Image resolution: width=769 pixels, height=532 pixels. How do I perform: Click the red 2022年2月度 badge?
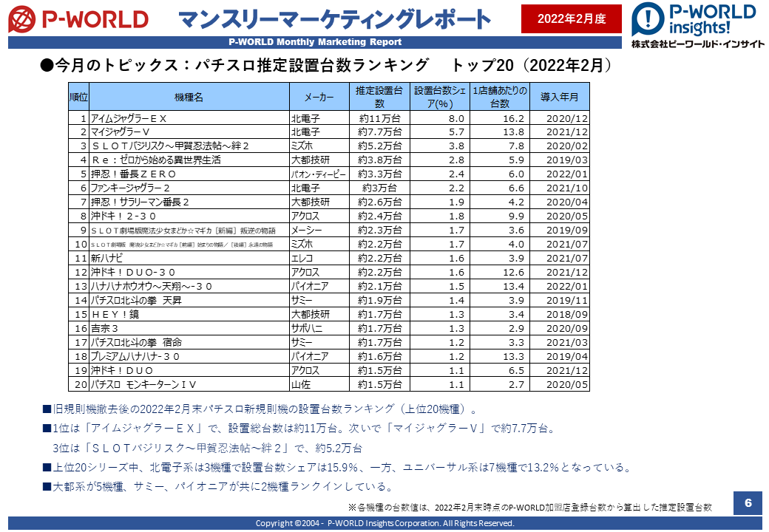[x=572, y=18]
